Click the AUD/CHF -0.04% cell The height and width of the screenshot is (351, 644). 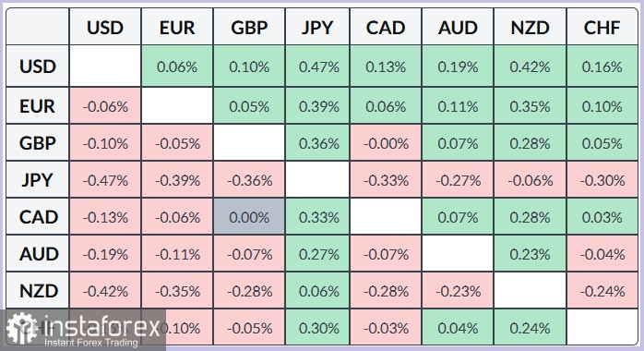click(602, 254)
